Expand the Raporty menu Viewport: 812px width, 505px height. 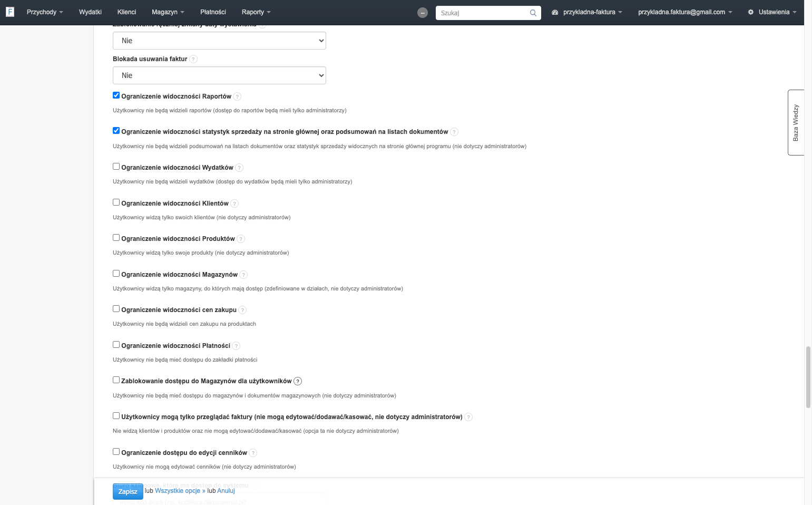(256, 12)
